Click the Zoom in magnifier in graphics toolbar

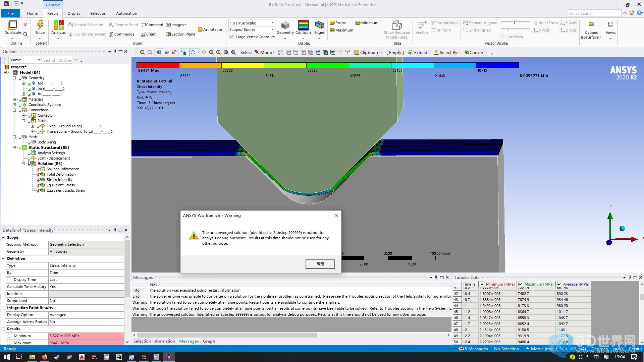[x=143, y=52]
